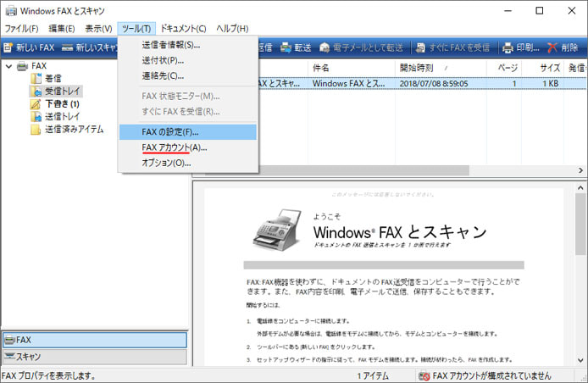Close the ツール(T) menu header

[x=136, y=29]
